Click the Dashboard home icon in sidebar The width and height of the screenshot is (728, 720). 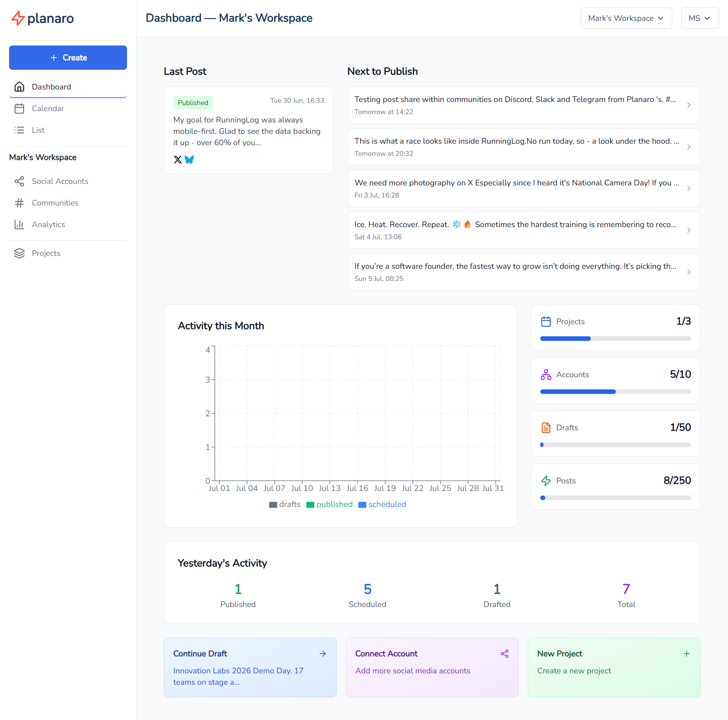[x=19, y=87]
